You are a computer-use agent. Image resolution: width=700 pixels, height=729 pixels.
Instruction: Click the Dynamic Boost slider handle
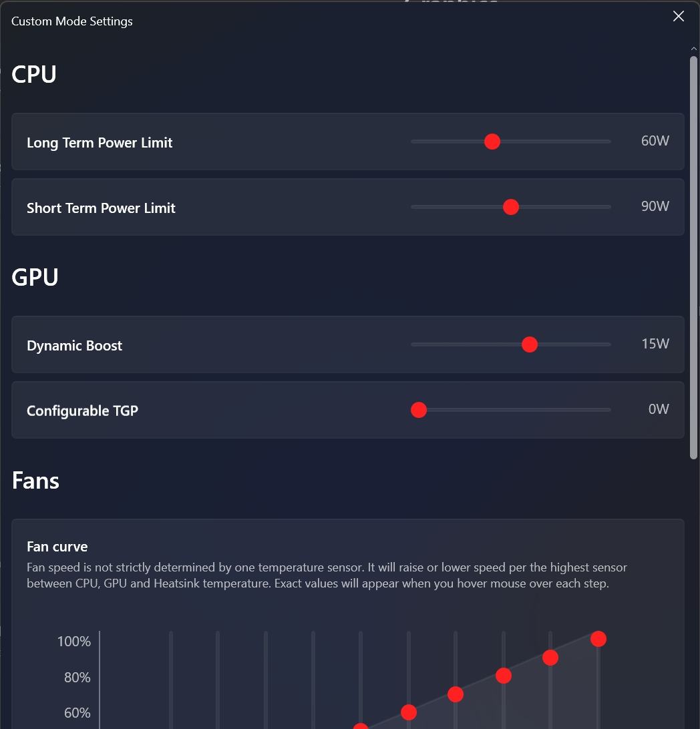(529, 344)
